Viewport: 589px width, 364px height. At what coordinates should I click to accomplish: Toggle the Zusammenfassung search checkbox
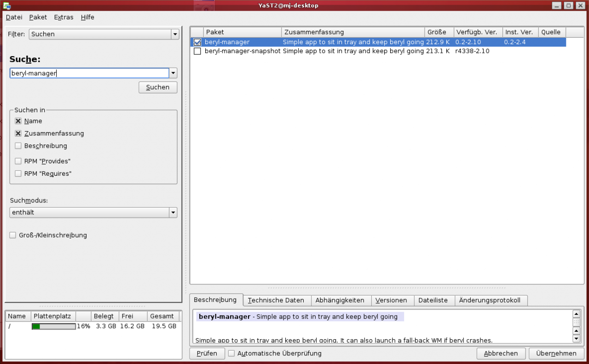pyautogui.click(x=18, y=133)
